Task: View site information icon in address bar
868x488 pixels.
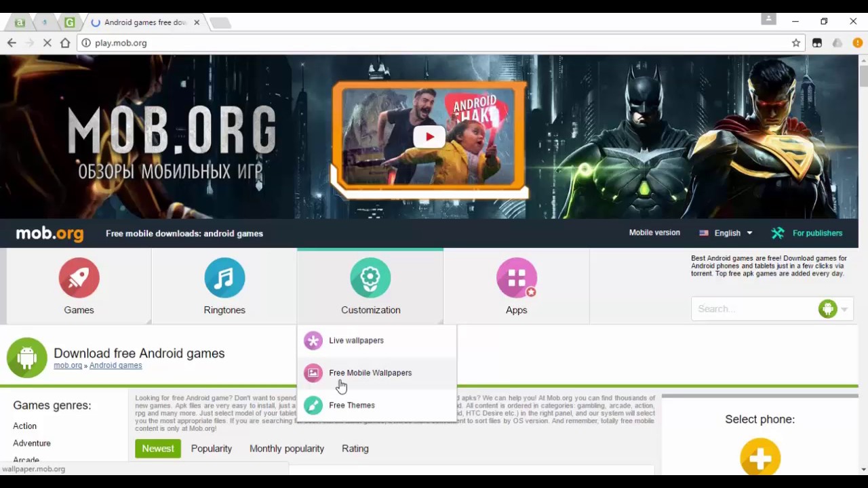Action: coord(85,43)
